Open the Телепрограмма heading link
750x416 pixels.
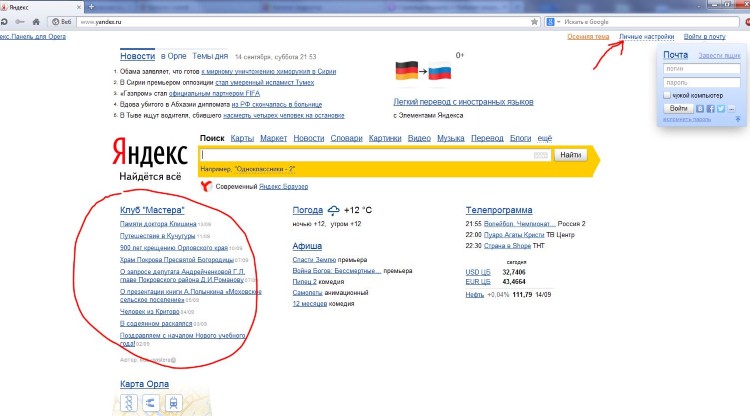pyautogui.click(x=499, y=210)
